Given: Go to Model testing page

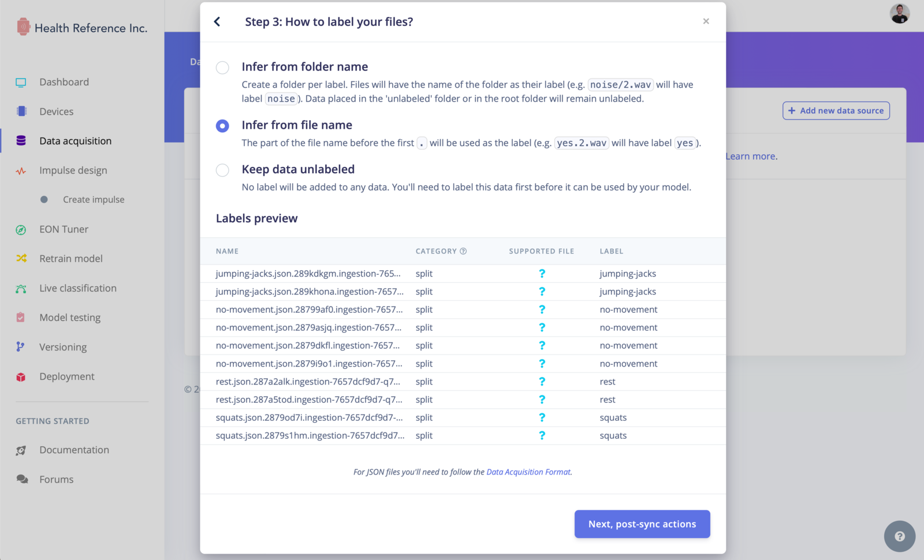Looking at the screenshot, I should (x=70, y=318).
